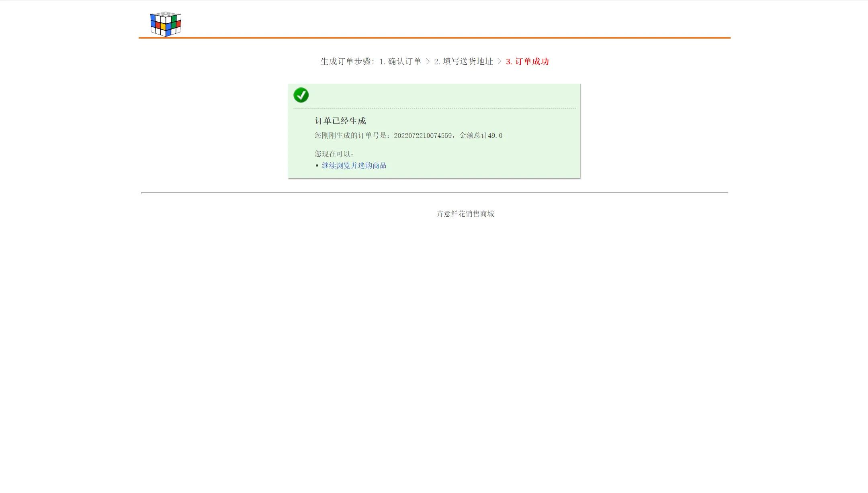This screenshot has height=493, width=868.
Task: Select step 2. 填写送货地址 in breadcrumb
Action: coord(463,62)
